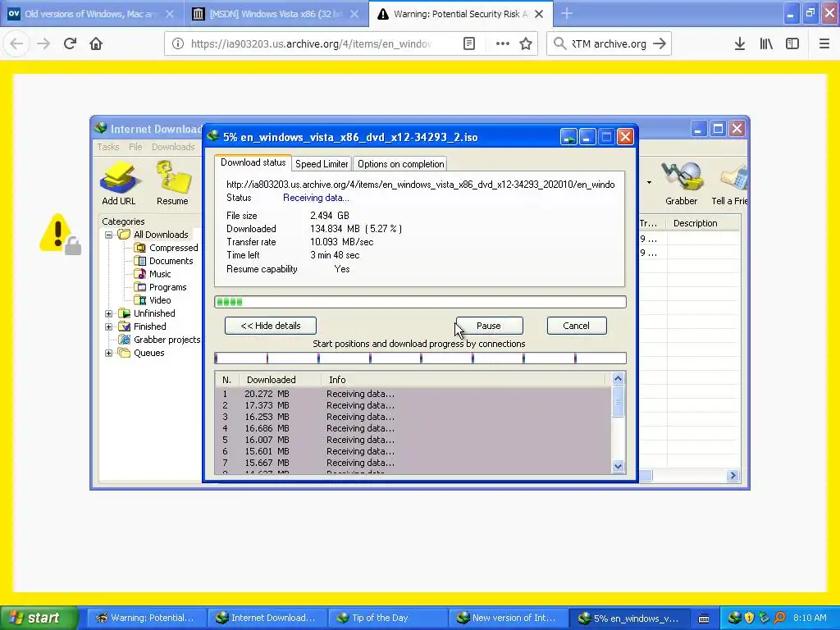Open New version of Internet taskbar item
840x630 pixels.
pyautogui.click(x=508, y=618)
